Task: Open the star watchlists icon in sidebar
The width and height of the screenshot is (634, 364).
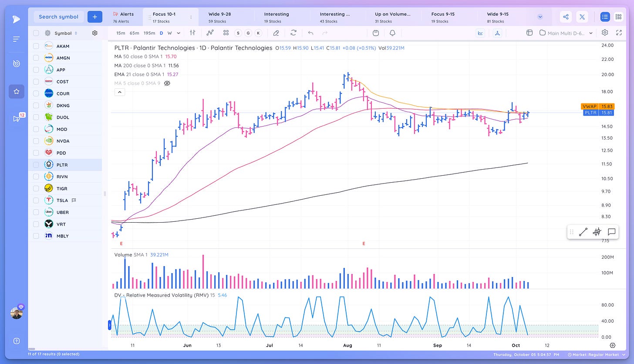Action: (x=17, y=91)
